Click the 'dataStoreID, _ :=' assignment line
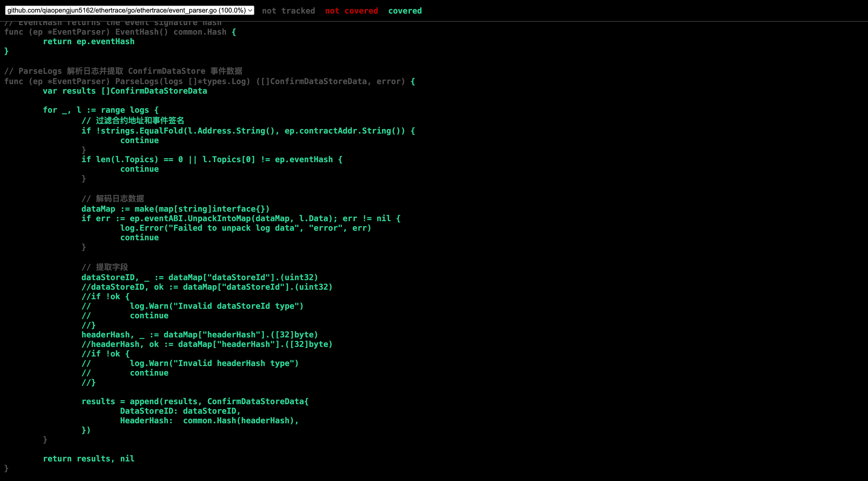The image size is (868, 481). pos(199,277)
